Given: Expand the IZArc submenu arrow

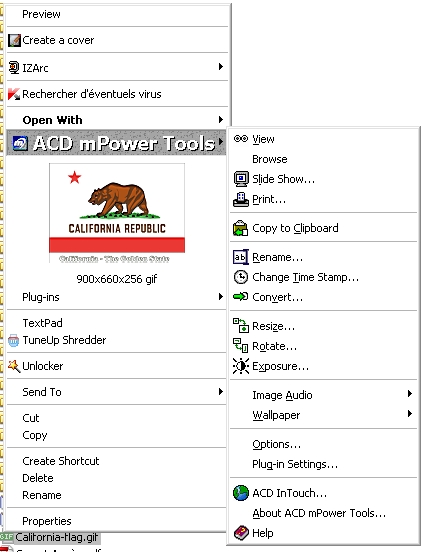Looking at the screenshot, I should coord(221,67).
